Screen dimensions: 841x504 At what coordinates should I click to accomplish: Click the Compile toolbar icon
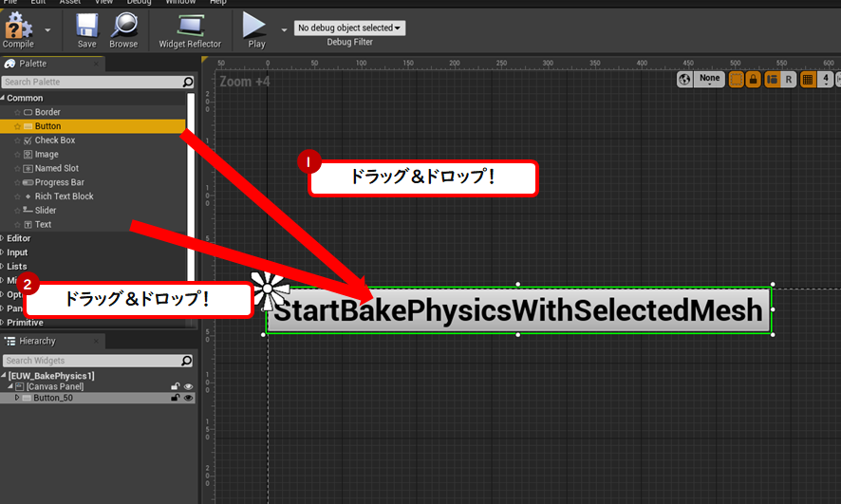(18, 30)
